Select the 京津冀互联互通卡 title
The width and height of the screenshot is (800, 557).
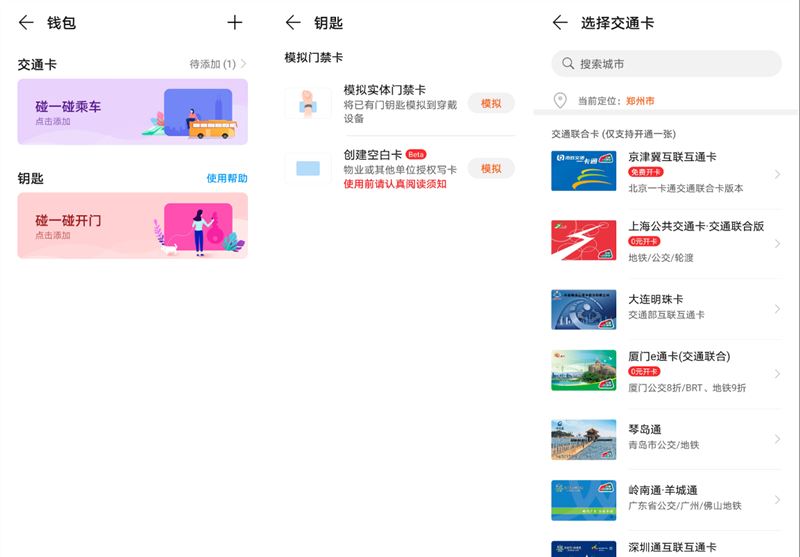tap(672, 157)
